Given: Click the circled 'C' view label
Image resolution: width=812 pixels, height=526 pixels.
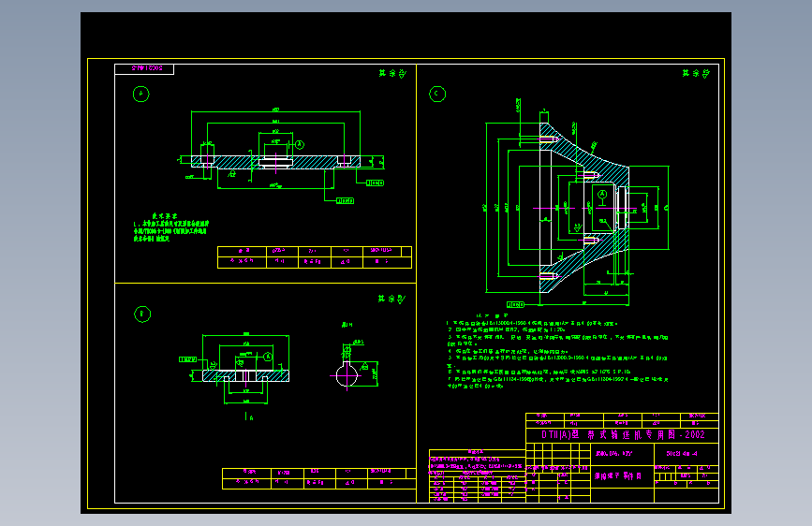Looking at the screenshot, I should 437,94.
